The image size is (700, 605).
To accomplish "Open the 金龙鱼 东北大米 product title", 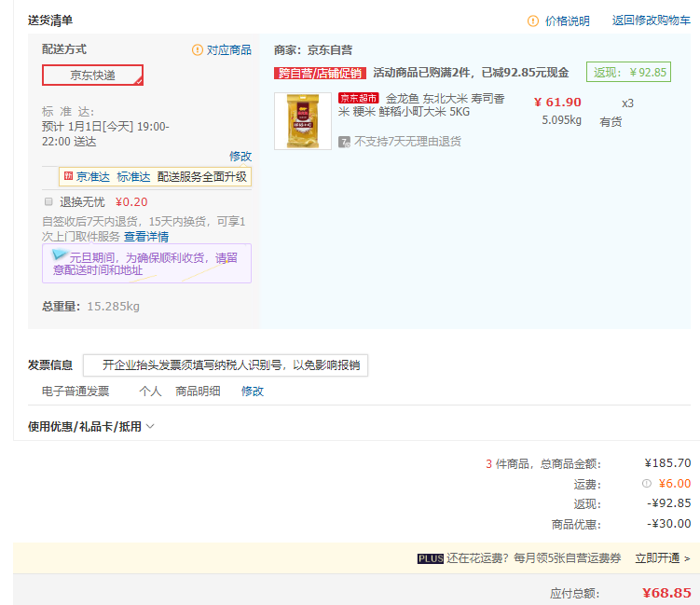I will coord(422,105).
